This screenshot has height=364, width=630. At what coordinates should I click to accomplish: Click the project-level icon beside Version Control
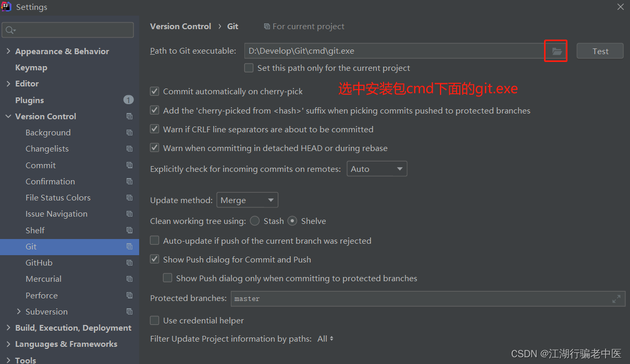129,117
